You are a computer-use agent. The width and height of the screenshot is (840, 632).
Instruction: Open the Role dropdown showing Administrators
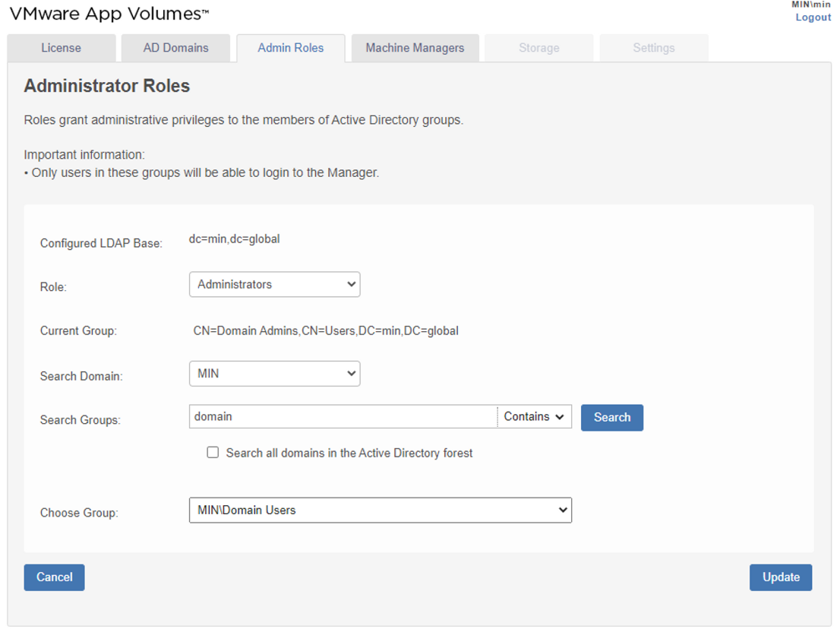274,284
